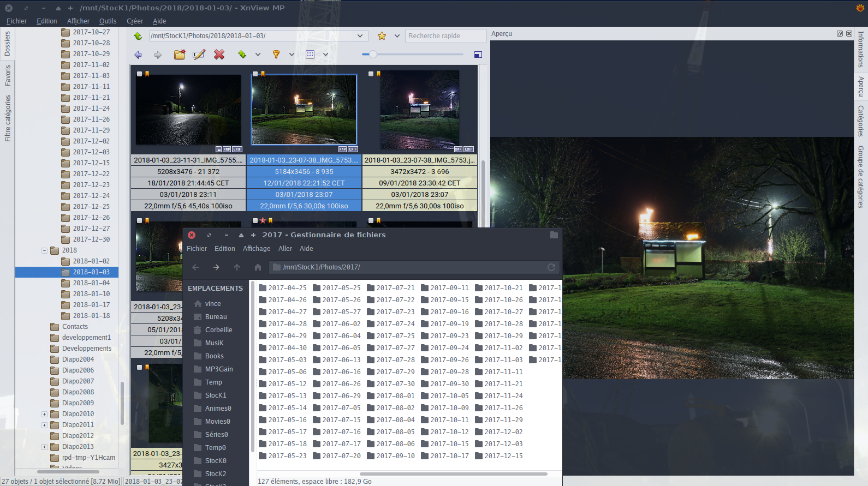Click the Recherche rapide search field
This screenshot has height=486, width=868.
[x=445, y=36]
